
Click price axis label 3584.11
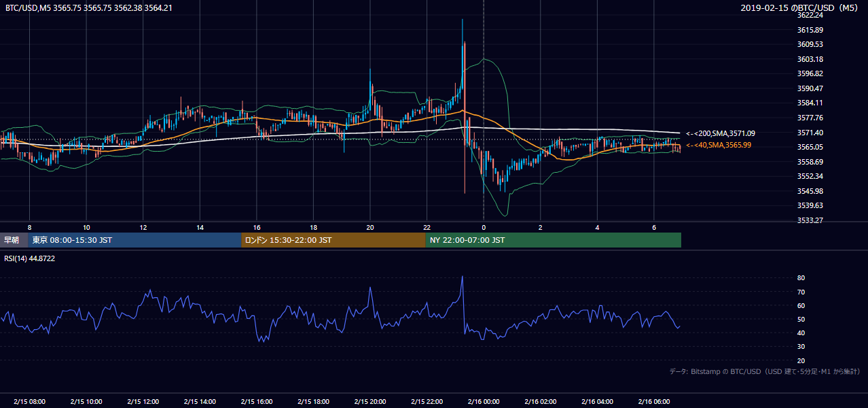(x=810, y=103)
